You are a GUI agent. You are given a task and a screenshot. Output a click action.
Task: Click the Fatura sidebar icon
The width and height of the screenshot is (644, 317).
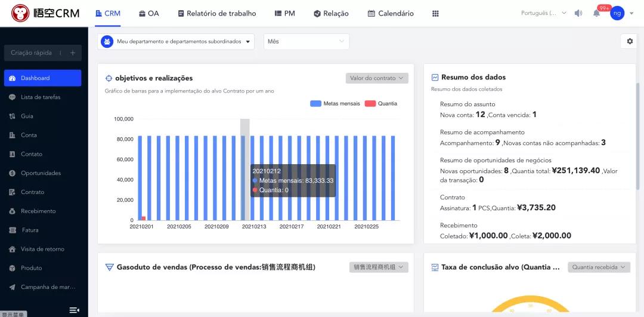[13, 230]
